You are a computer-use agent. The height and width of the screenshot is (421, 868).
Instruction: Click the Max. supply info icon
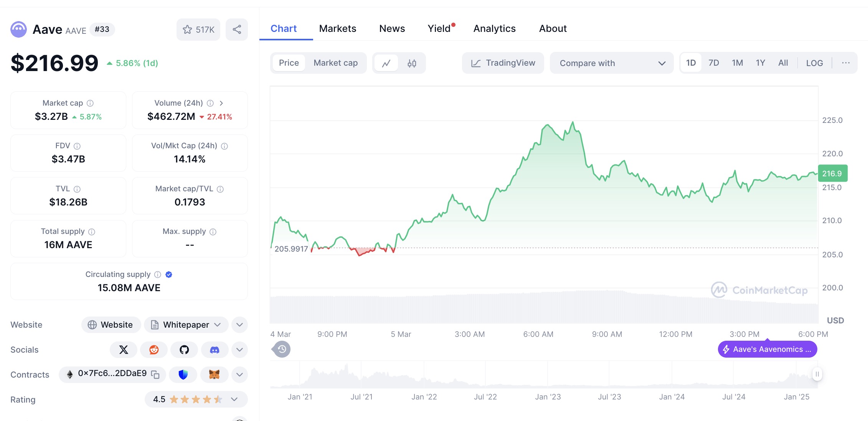213,232
